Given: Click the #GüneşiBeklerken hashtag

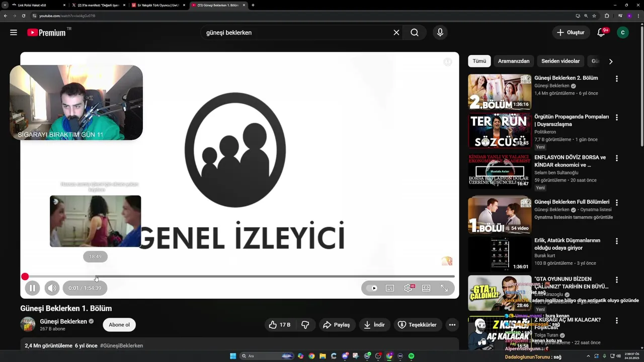Looking at the screenshot, I should (121, 346).
